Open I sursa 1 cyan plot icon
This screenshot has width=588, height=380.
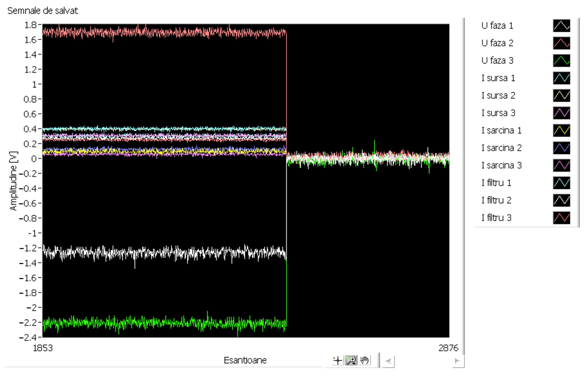(x=561, y=78)
